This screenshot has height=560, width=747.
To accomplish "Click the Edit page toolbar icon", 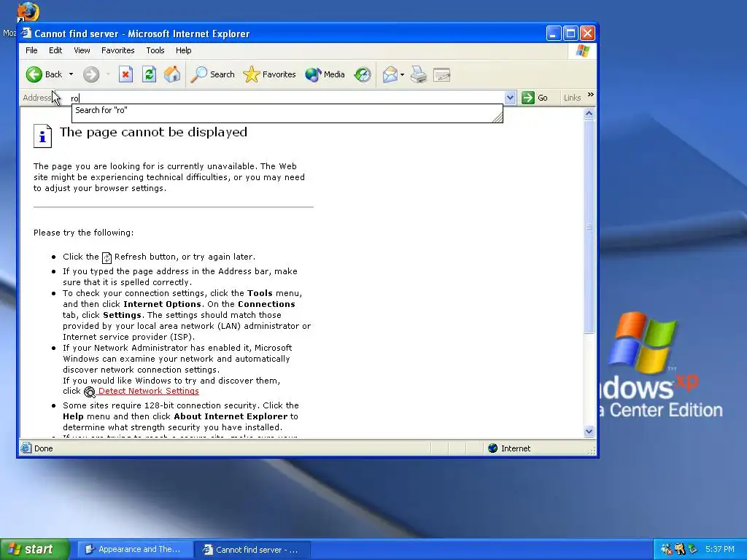I will point(441,74).
